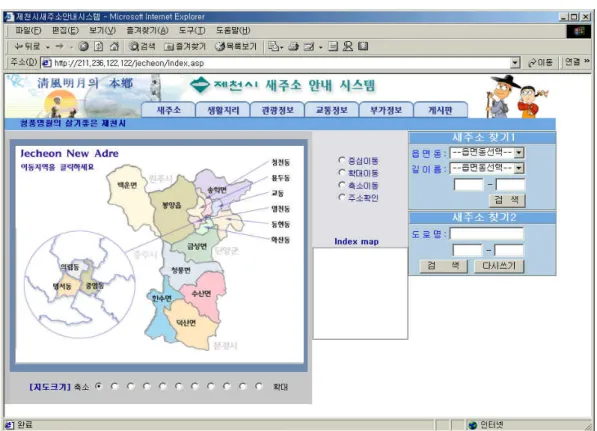Click the 검색 button in 새주소 찾기1
Screen dimensions: 597x431
coord(507,200)
